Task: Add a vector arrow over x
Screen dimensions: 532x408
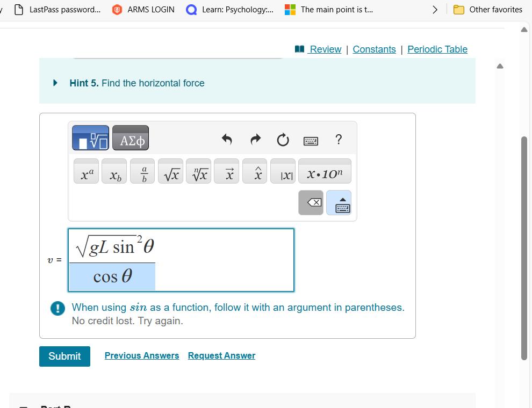Action: [x=226, y=171]
